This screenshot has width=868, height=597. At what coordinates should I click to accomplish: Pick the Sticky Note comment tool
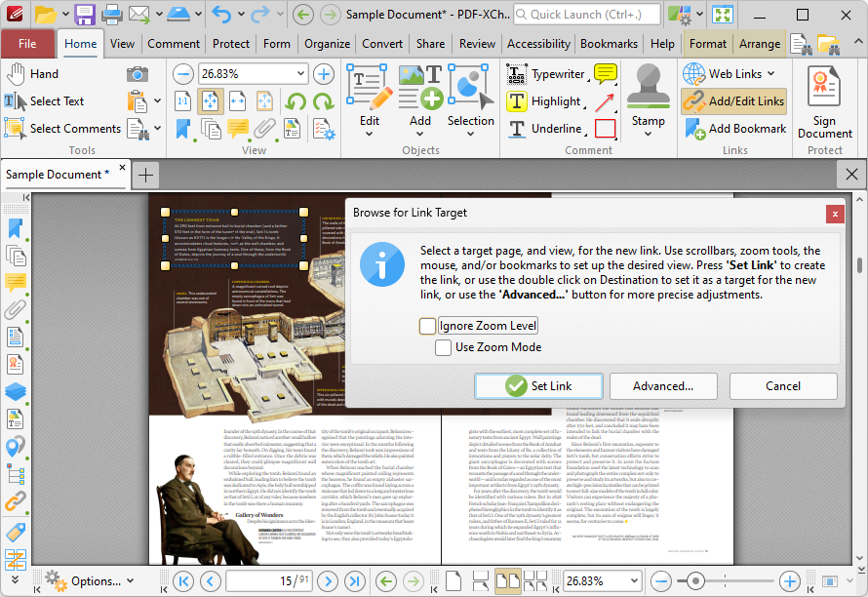pyautogui.click(x=605, y=74)
